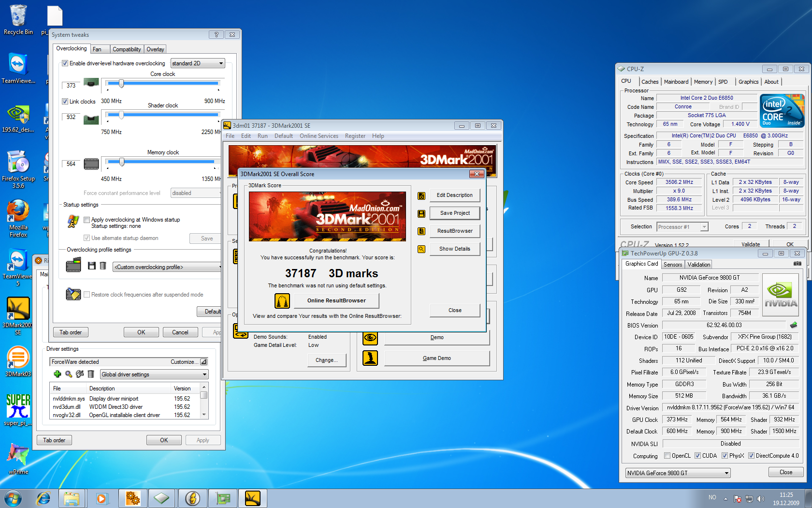Toggle the DirectCompute 4.0 checkbox
812x508 pixels.
[752, 456]
